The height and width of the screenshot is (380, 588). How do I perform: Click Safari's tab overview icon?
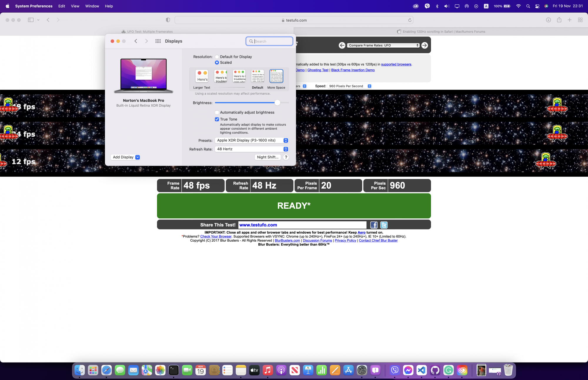580,20
